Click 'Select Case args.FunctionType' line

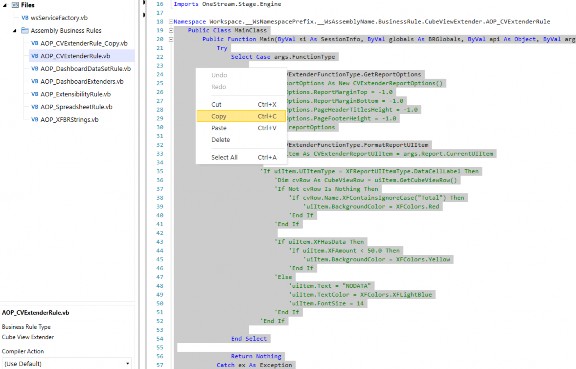(283, 57)
